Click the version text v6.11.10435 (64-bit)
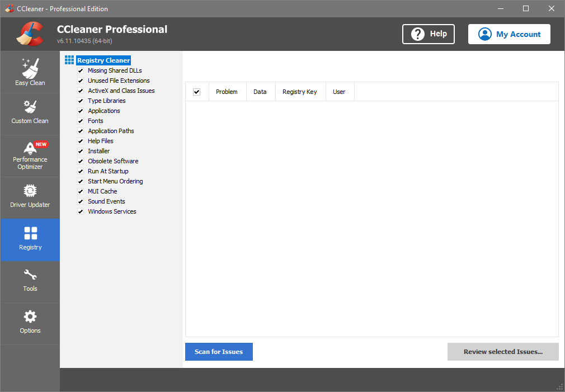Image resolution: width=565 pixels, height=392 pixels. click(x=84, y=41)
